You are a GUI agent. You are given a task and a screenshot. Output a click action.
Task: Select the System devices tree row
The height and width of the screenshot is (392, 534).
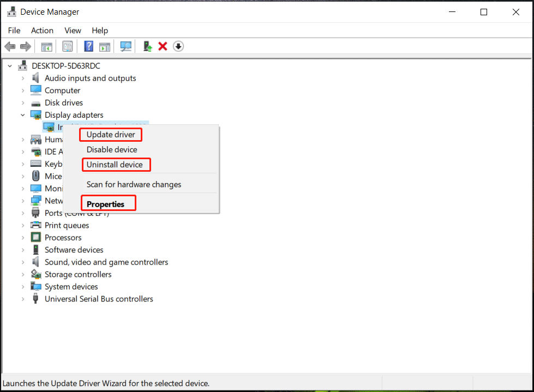71,287
